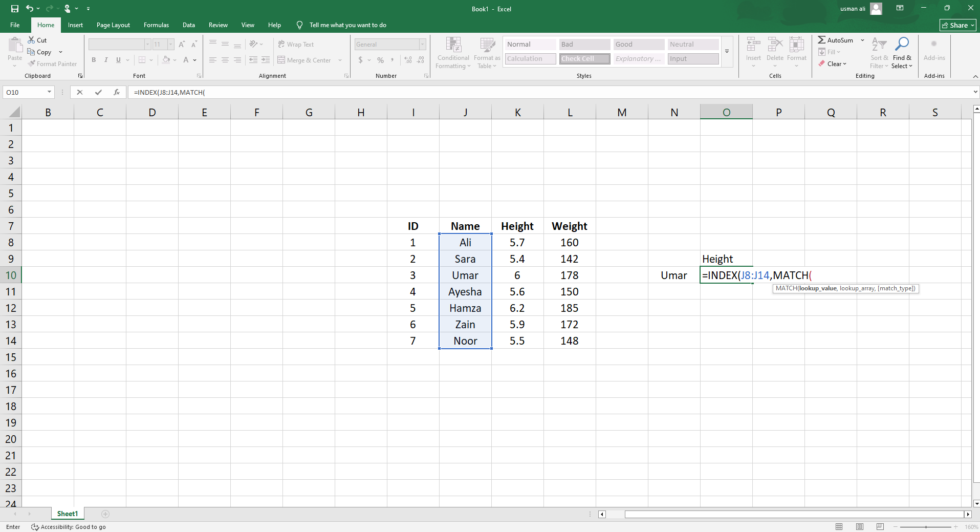Open the font name dropdown
The height and width of the screenshot is (532, 980).
click(147, 45)
